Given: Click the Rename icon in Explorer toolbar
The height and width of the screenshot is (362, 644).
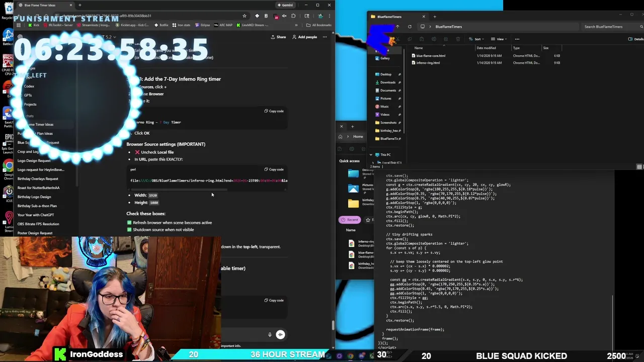Looking at the screenshot, I should click(434, 39).
